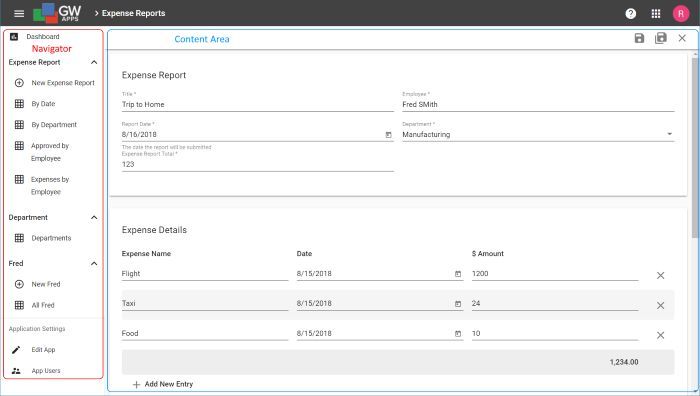Collapse the Department navigator section
This screenshot has height=396, width=700.
pos(94,217)
